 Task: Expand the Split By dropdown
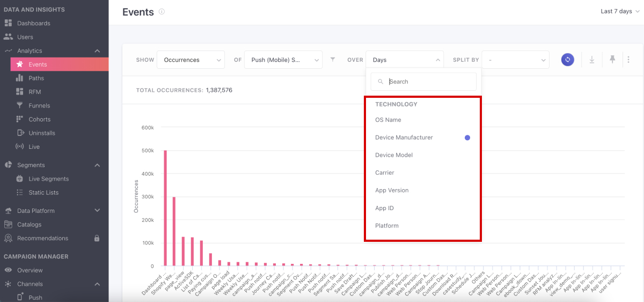click(x=515, y=60)
